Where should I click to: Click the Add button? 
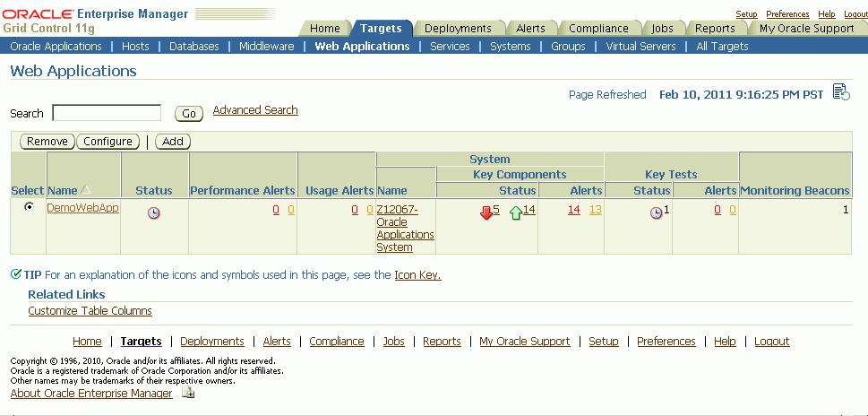coord(173,142)
